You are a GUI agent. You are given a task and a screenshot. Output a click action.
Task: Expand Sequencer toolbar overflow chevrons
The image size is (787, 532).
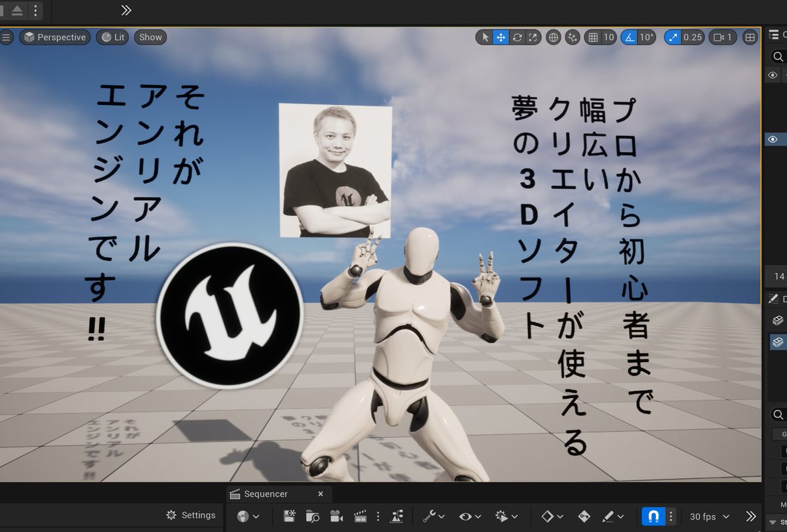tap(751, 516)
